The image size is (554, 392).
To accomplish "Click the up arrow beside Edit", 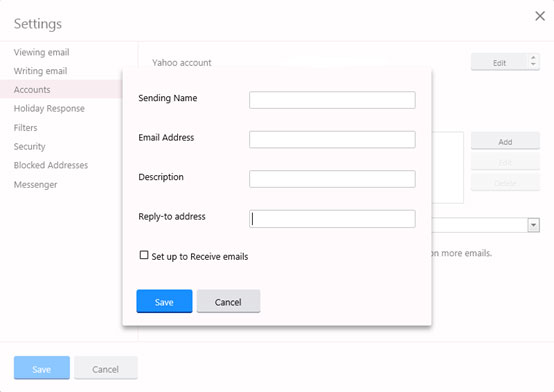I will point(533,58).
